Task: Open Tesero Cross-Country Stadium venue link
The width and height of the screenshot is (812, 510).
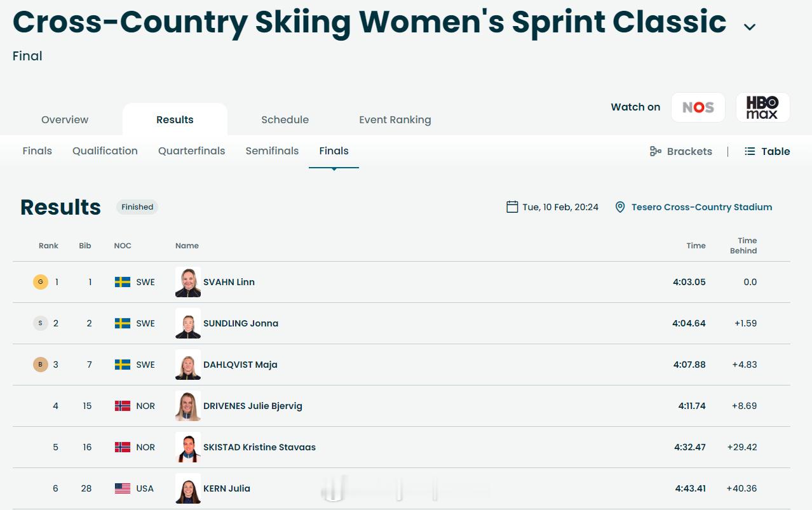Action: tap(701, 207)
